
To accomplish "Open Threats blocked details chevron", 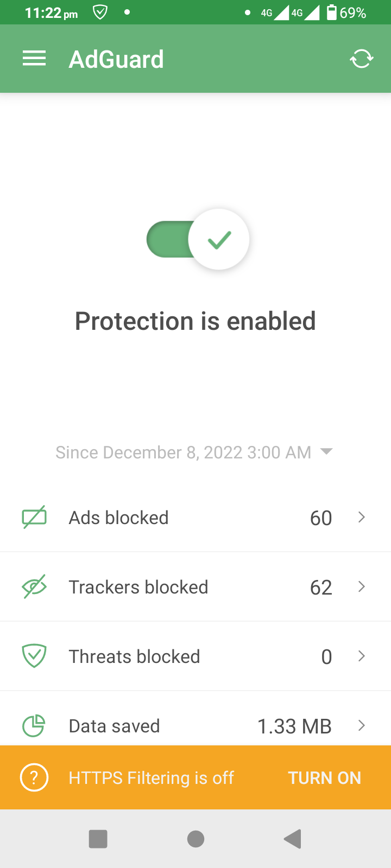I will [x=361, y=656].
